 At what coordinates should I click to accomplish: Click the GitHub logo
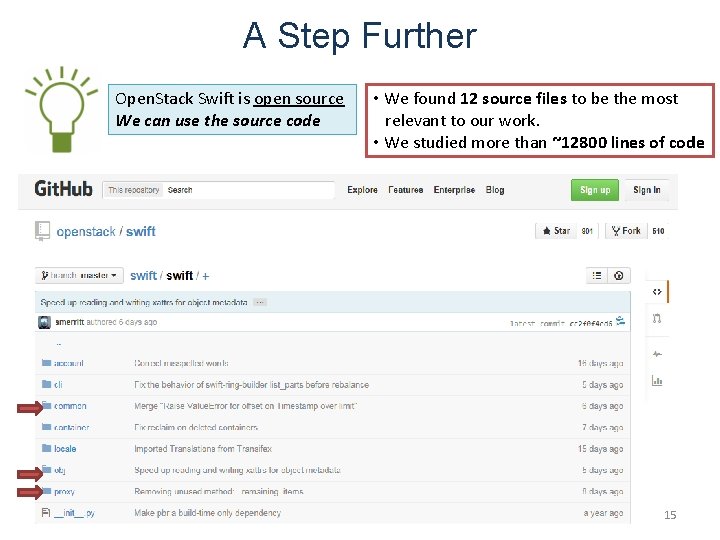coord(63,189)
